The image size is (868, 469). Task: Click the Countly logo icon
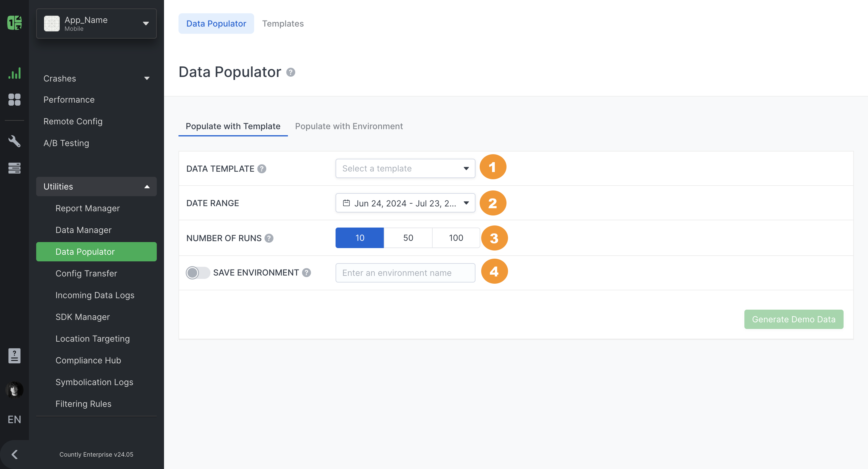pos(14,23)
